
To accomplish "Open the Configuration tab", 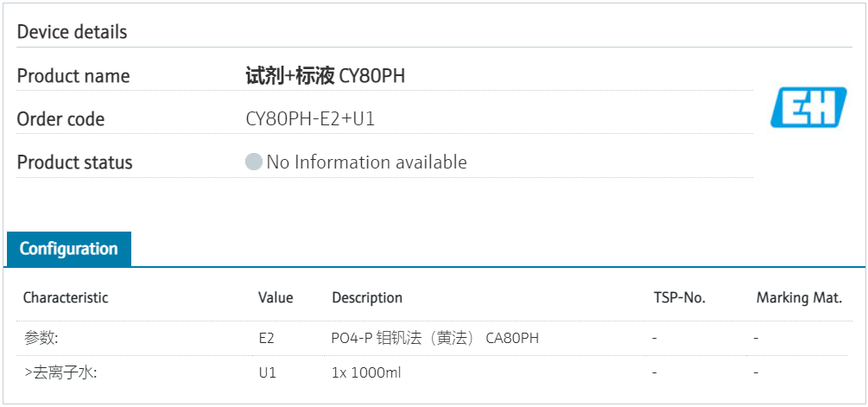I will tap(68, 249).
